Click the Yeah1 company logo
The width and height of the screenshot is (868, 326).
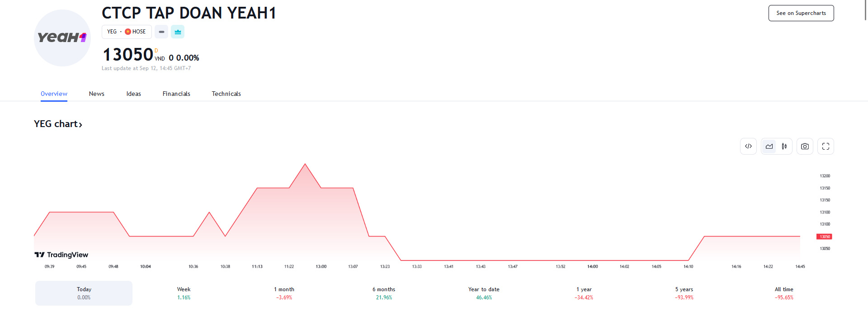point(62,38)
